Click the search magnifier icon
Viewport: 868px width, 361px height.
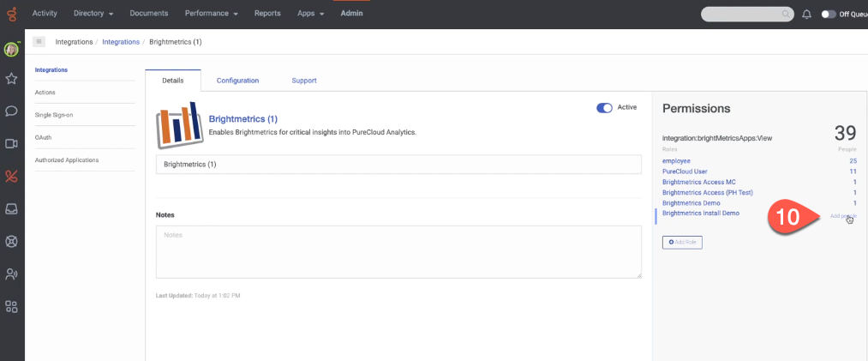coord(786,15)
